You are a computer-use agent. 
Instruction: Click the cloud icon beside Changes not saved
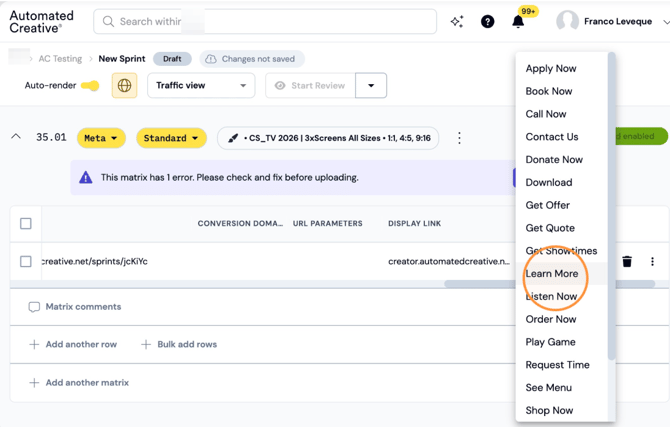[211, 59]
